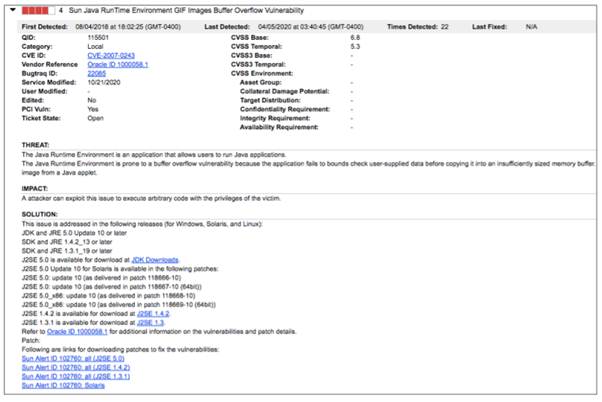Open the J2SE 1.3 download link
602x402 pixels.
click(150, 323)
